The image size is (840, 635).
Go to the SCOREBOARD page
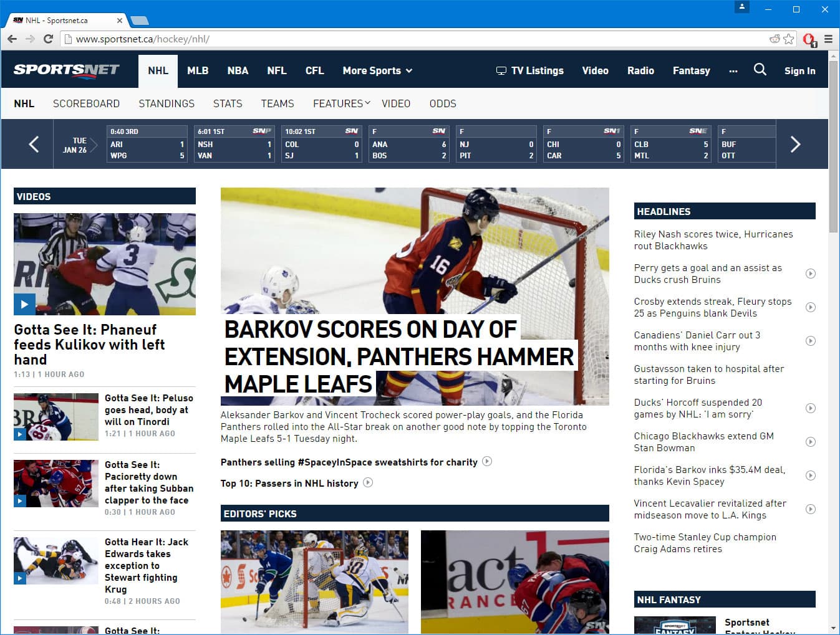pyautogui.click(x=86, y=103)
